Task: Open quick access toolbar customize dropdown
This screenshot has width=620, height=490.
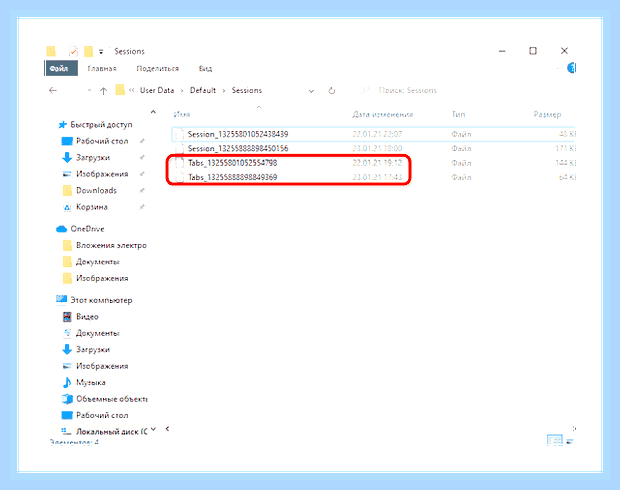Action: click(101, 52)
